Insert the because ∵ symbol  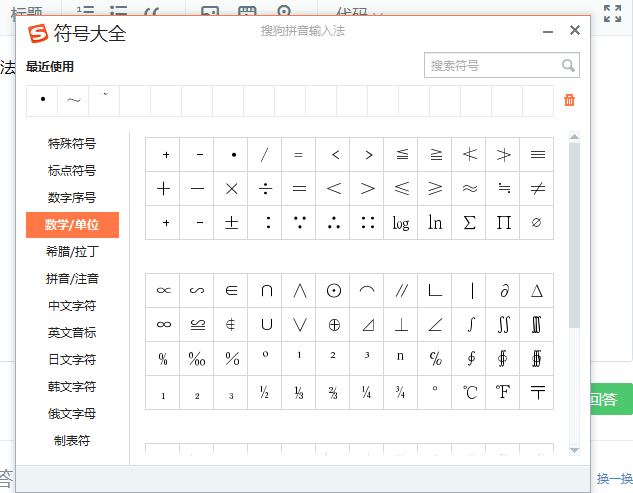[299, 222]
